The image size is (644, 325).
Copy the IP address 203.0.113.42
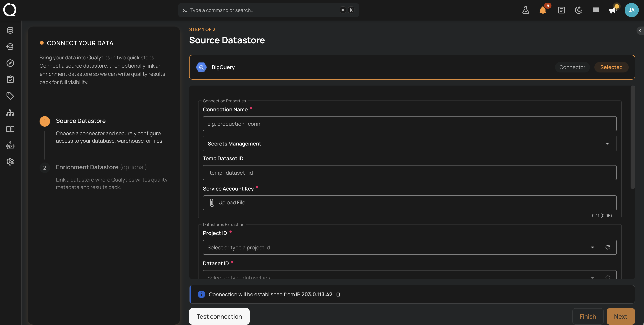pos(338,294)
